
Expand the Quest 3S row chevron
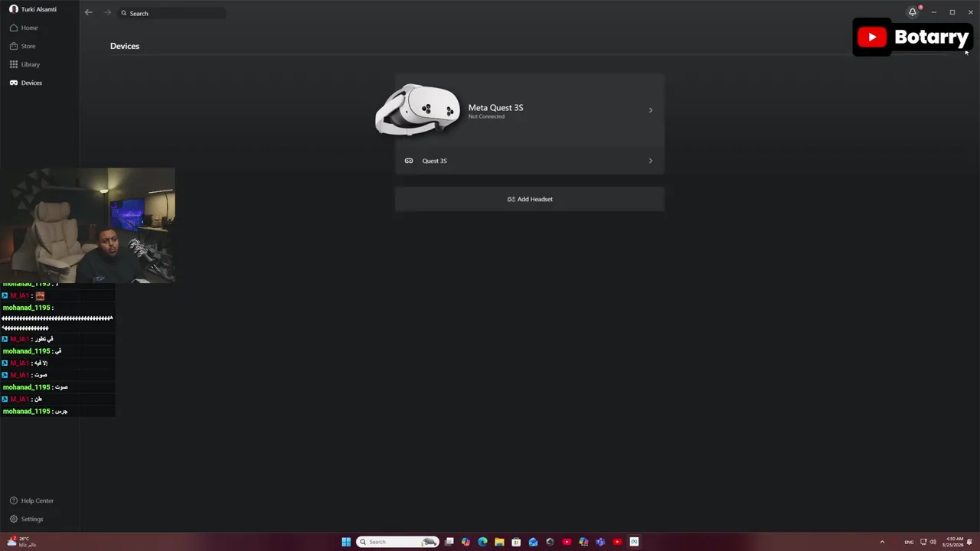tap(651, 161)
